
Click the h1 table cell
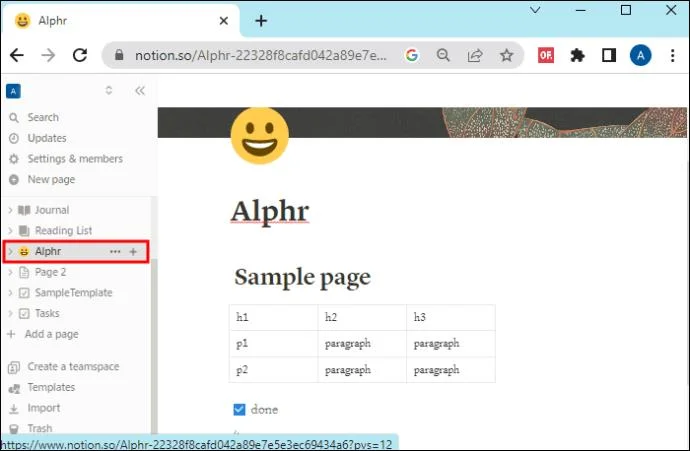[x=273, y=317]
